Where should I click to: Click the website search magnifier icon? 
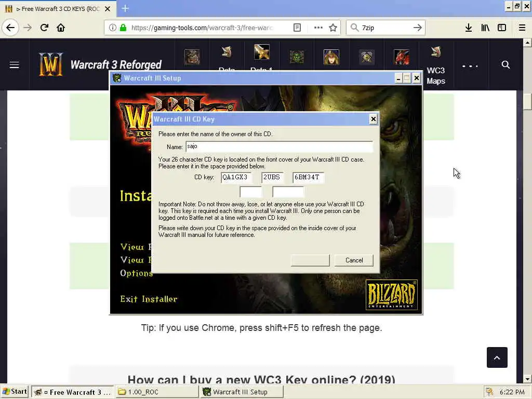[506, 64]
